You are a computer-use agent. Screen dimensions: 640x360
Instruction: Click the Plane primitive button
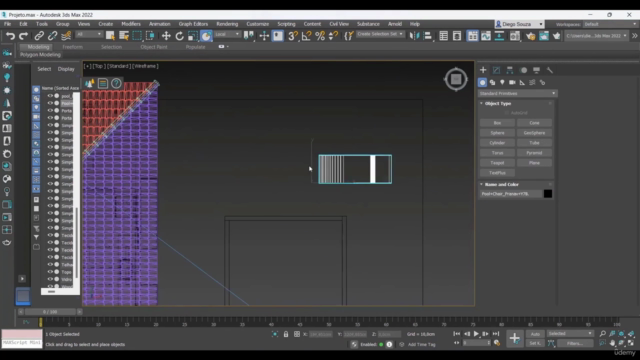pyautogui.click(x=534, y=163)
